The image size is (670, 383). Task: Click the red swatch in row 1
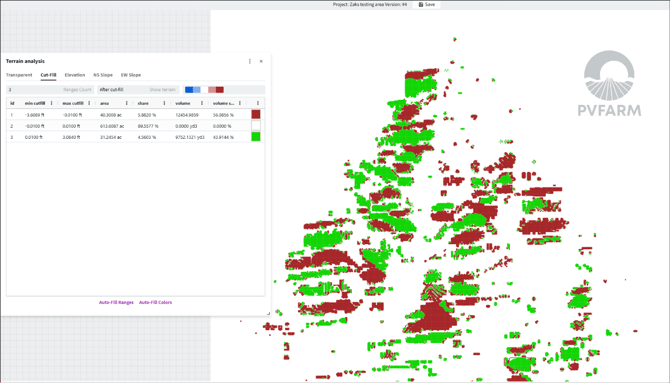click(x=256, y=114)
